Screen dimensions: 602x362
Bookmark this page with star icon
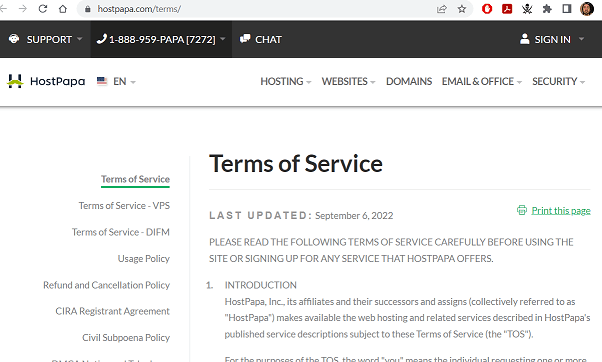tap(462, 9)
